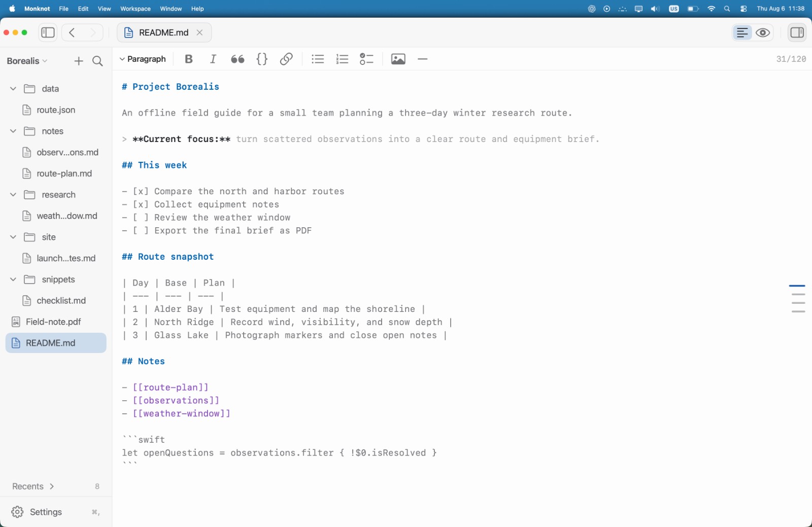Viewport: 812px width, 527px height.
Task: Open the Paragraph style dropdown
Action: tap(143, 59)
